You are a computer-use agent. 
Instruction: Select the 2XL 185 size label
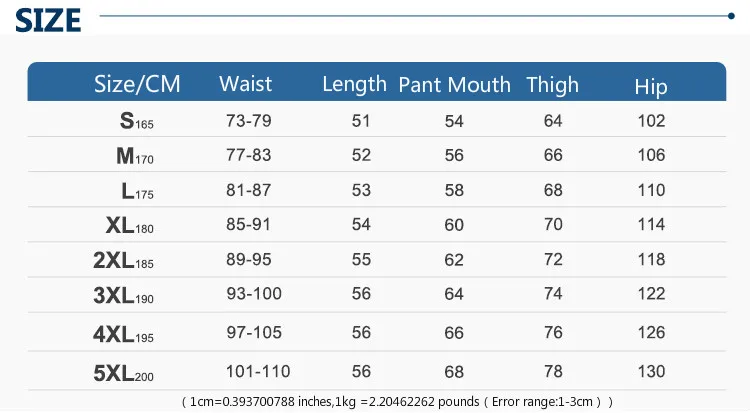(123, 260)
